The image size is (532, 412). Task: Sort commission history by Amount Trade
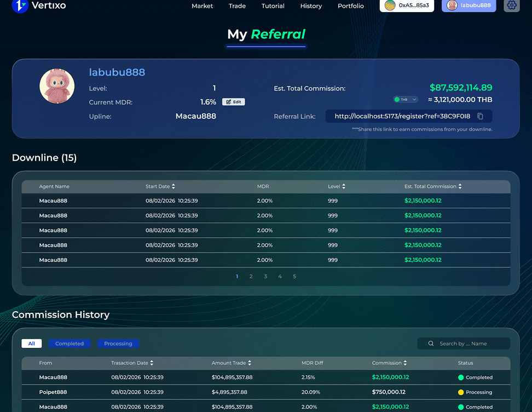250,363
